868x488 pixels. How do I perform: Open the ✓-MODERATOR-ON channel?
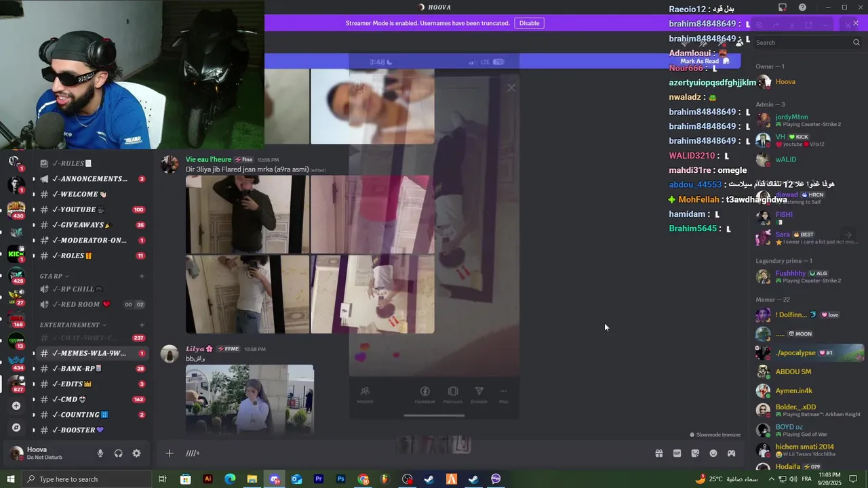[x=93, y=241]
